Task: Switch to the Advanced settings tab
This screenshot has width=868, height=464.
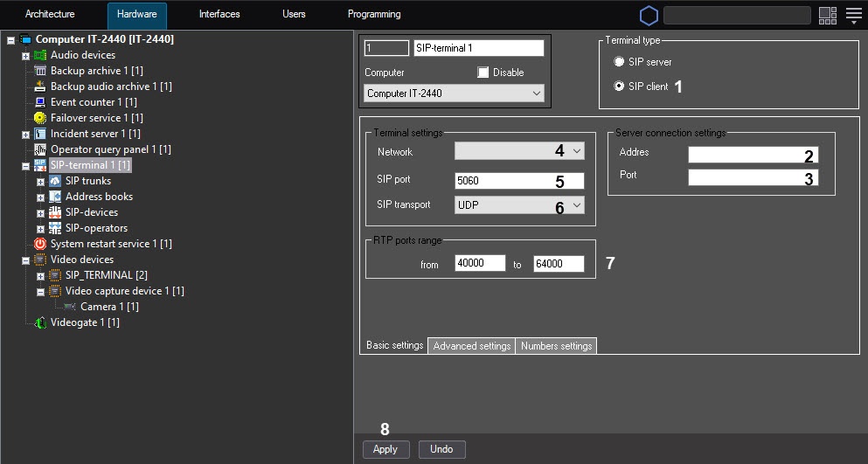Action: click(471, 346)
